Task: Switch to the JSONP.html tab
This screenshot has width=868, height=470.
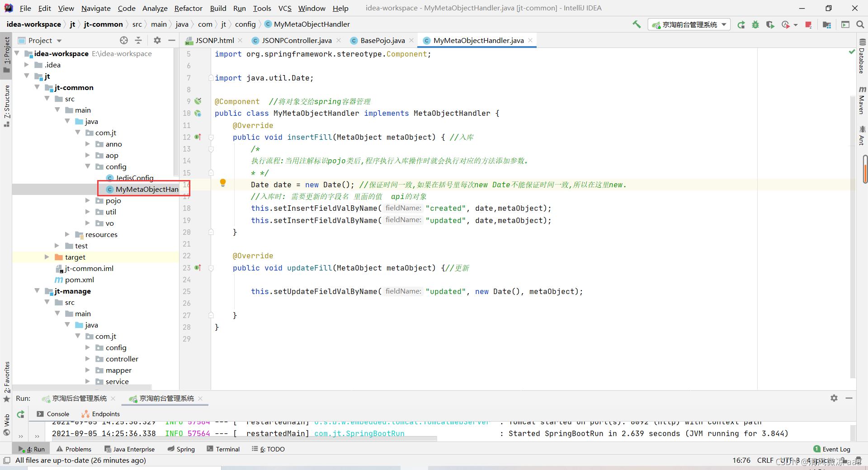Action: [214, 40]
